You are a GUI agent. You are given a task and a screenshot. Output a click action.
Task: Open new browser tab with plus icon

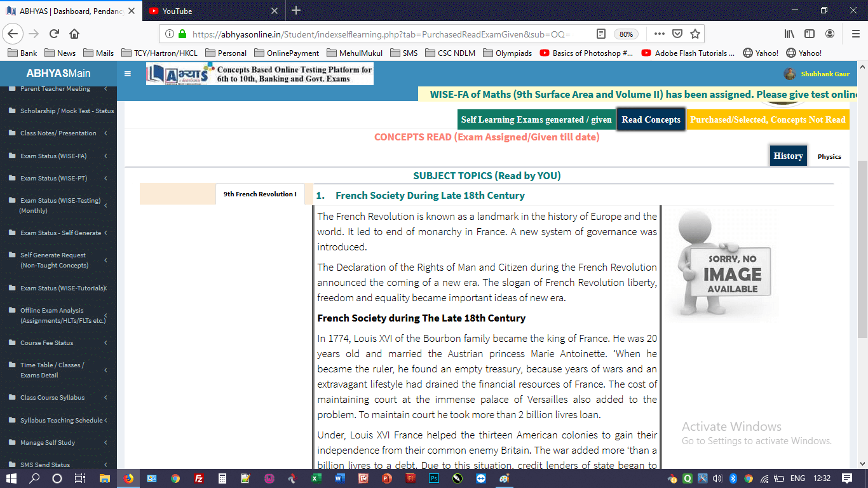(296, 11)
